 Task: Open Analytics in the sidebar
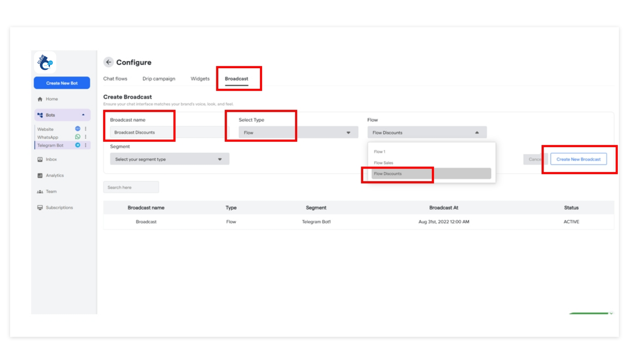55,176
